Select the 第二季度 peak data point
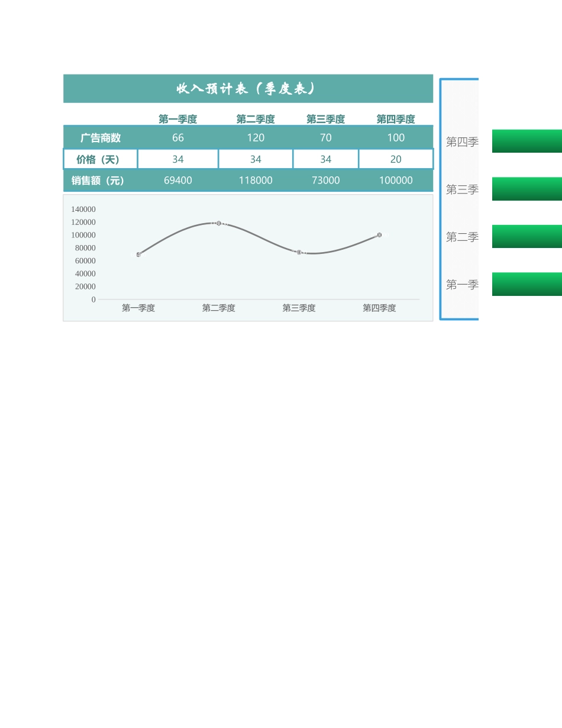Image resolution: width=562 pixels, height=728 pixels. pyautogui.click(x=218, y=223)
